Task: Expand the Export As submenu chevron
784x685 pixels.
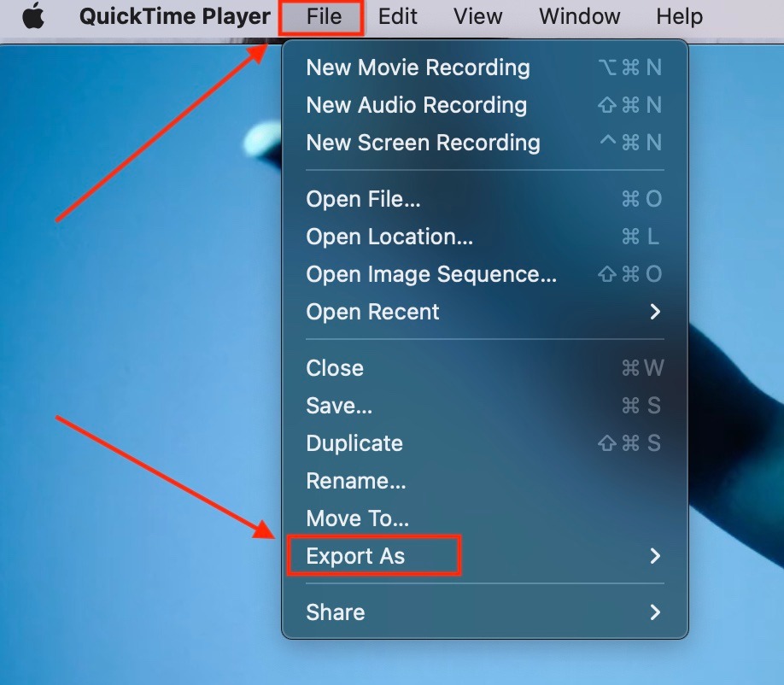Action: (x=655, y=556)
